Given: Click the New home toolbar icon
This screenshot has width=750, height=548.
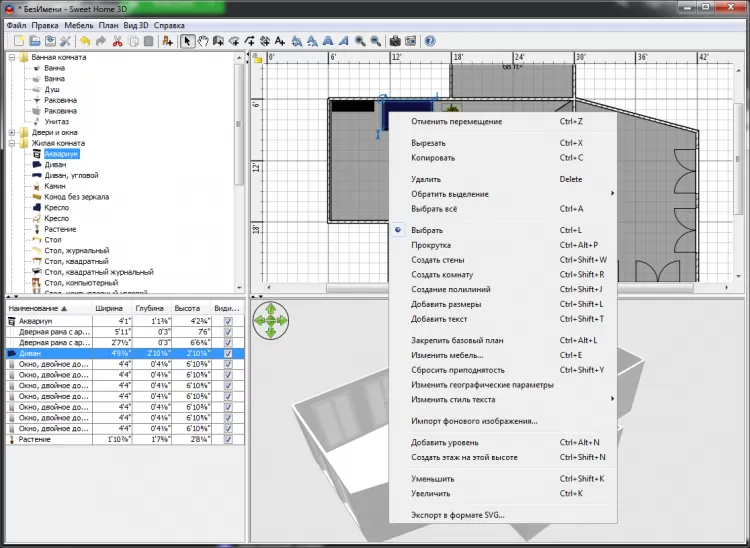Looking at the screenshot, I should [19, 41].
